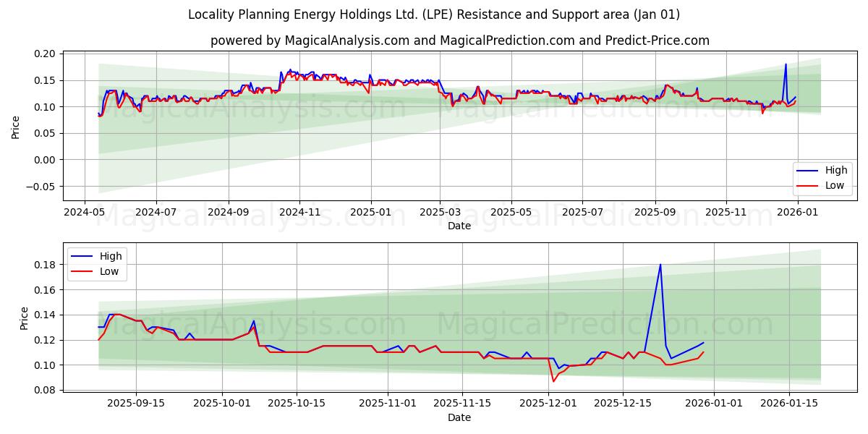Click 'Low' in the bottom chart legend
The image size is (868, 434).
(109, 271)
